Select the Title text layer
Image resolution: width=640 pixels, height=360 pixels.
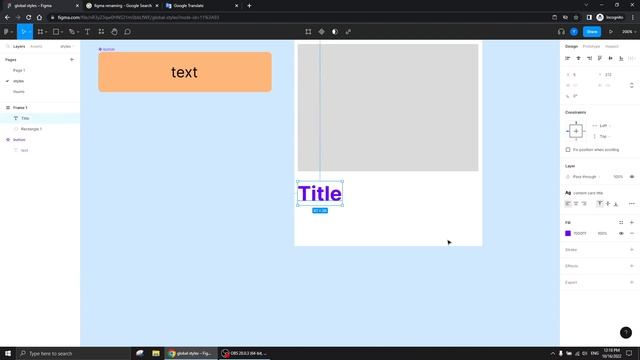tap(25, 118)
